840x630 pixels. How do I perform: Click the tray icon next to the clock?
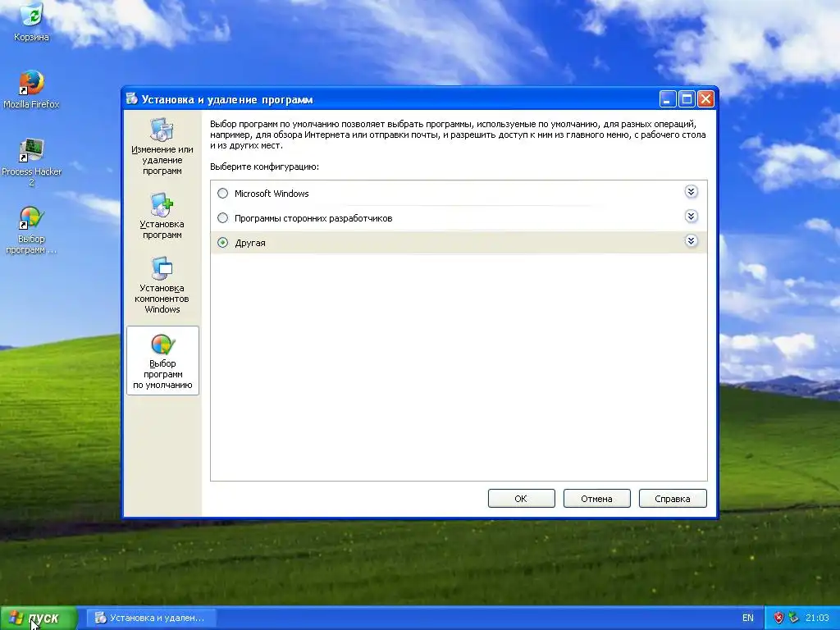(x=794, y=618)
